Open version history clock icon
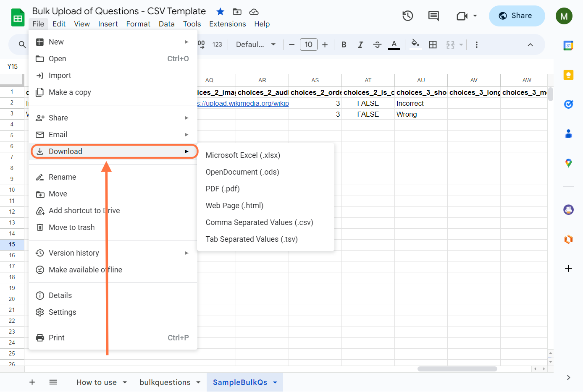This screenshot has width=583, height=392. [x=407, y=16]
